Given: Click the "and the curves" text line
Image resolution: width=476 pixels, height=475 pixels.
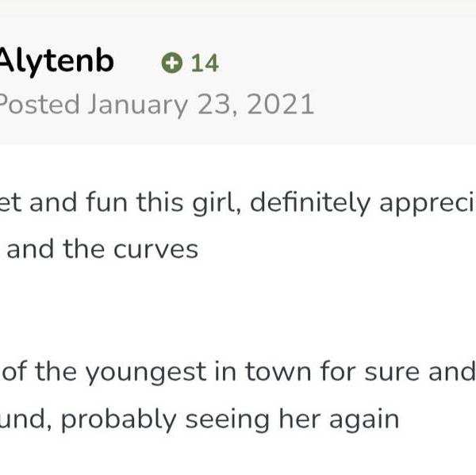Looking at the screenshot, I should point(103,249).
